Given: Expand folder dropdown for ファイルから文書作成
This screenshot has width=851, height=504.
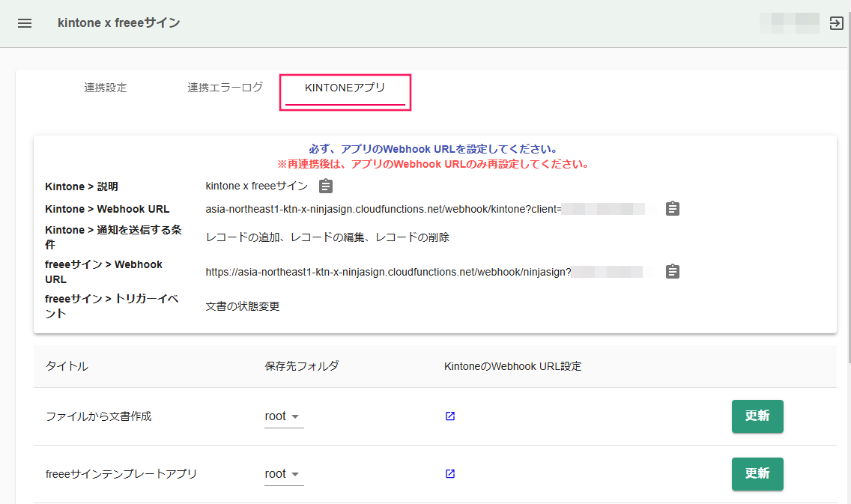Looking at the screenshot, I should pyautogui.click(x=284, y=416).
